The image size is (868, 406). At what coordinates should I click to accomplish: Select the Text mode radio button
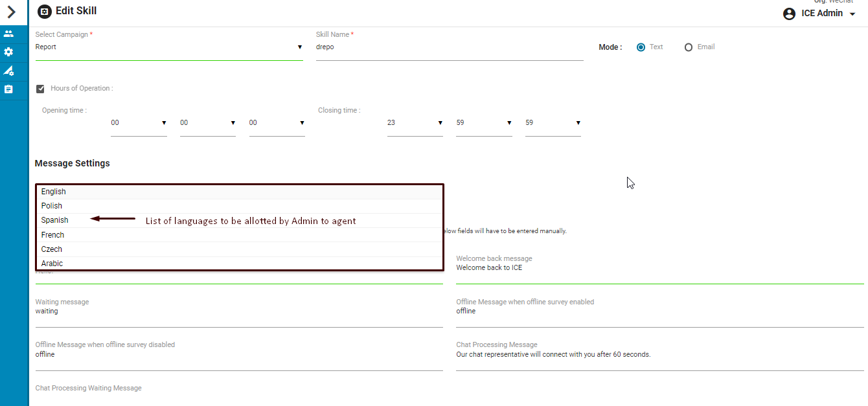pos(641,47)
